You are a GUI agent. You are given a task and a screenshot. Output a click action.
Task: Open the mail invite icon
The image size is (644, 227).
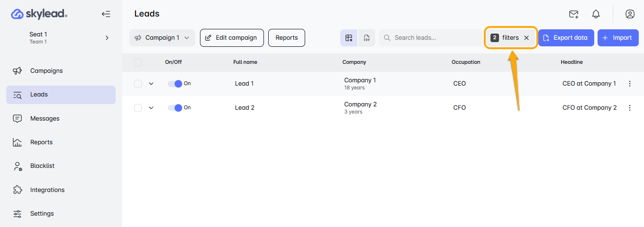point(573,14)
